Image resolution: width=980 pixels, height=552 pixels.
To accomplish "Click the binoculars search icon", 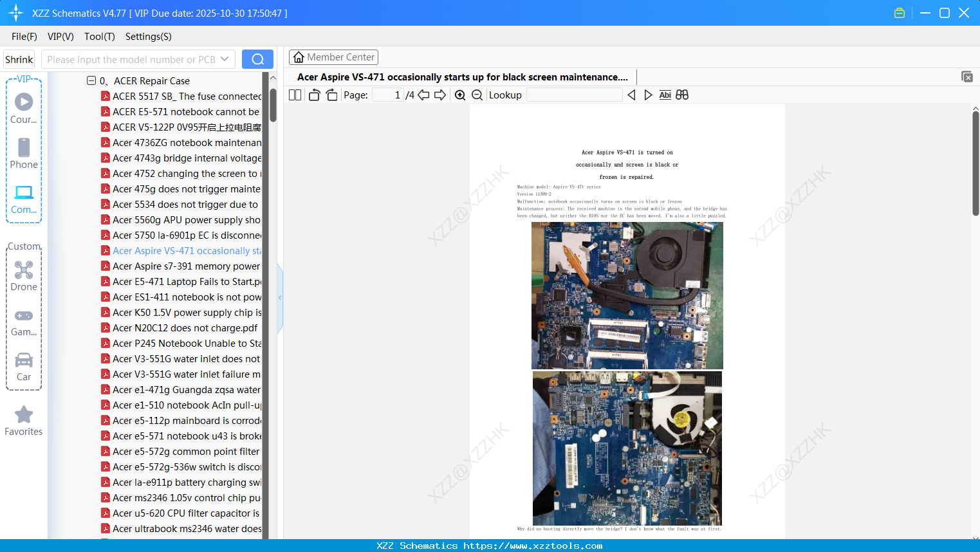I will click(682, 95).
